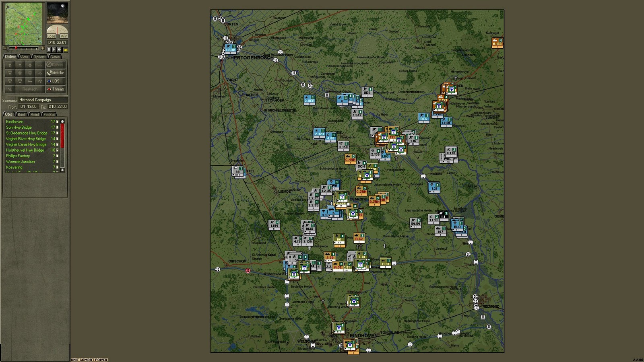Viewport: 644px width, 362px height.
Task: Click the overview minimap thumbnail
Action: pyautogui.click(x=23, y=24)
